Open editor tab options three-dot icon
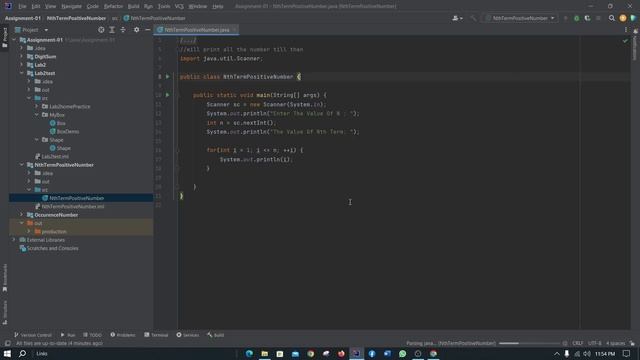The width and height of the screenshot is (640, 360). click(x=625, y=30)
